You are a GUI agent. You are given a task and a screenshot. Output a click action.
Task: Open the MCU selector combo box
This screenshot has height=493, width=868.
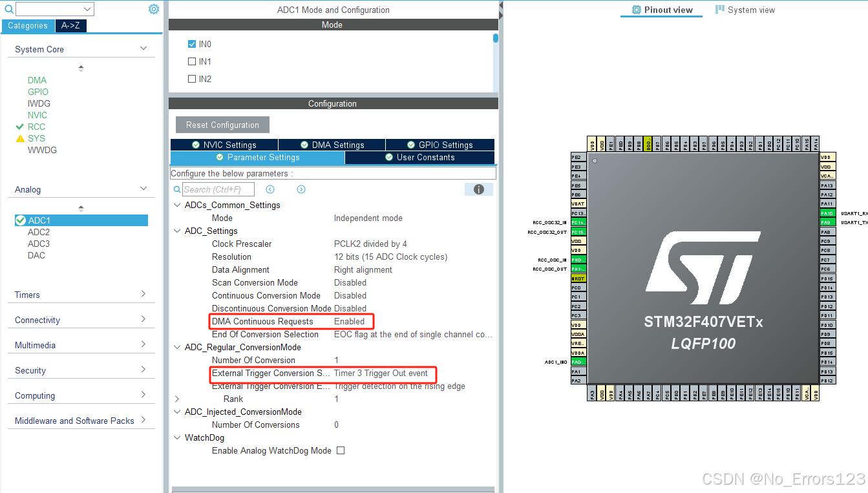pyautogui.click(x=55, y=8)
